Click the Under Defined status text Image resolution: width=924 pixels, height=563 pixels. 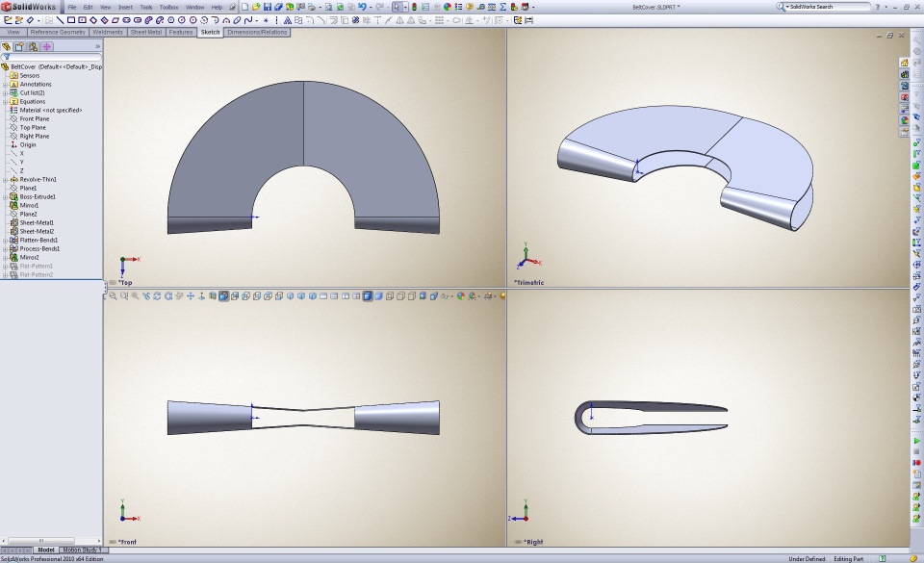(x=807, y=559)
